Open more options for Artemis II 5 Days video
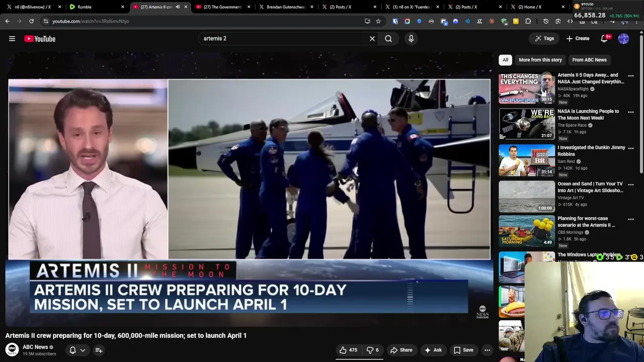The image size is (644, 362). pyautogui.click(x=631, y=76)
